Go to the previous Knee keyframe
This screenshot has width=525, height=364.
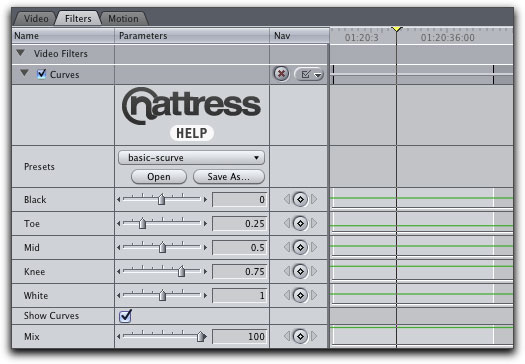tap(287, 271)
